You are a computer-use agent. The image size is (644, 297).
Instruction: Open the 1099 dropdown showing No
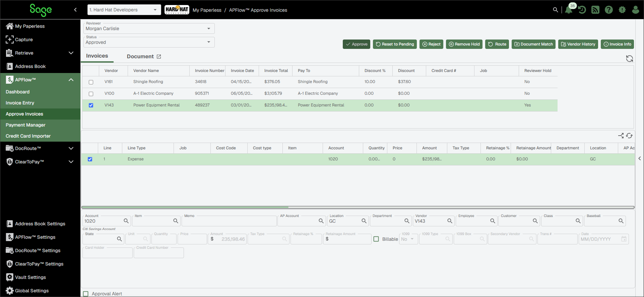click(408, 239)
